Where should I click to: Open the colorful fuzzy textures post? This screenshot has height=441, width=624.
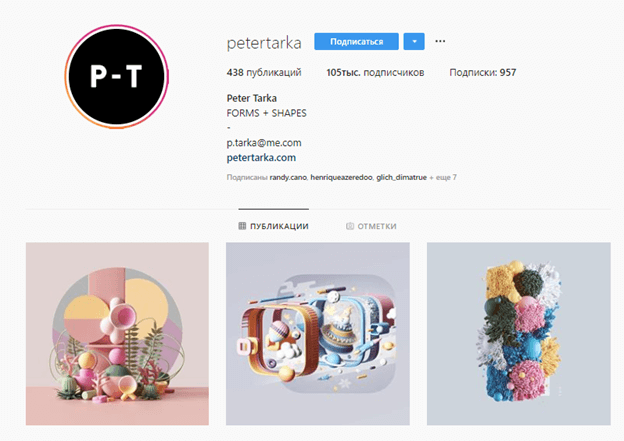click(519, 334)
